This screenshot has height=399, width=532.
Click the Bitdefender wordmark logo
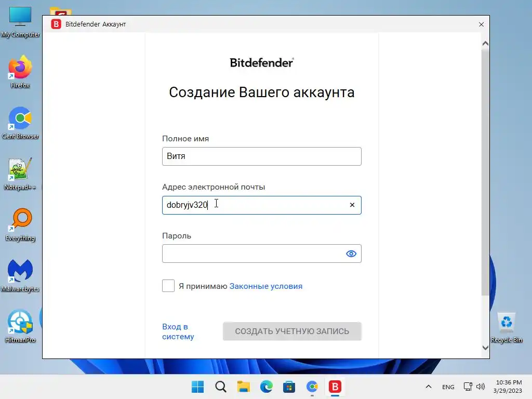262,63
